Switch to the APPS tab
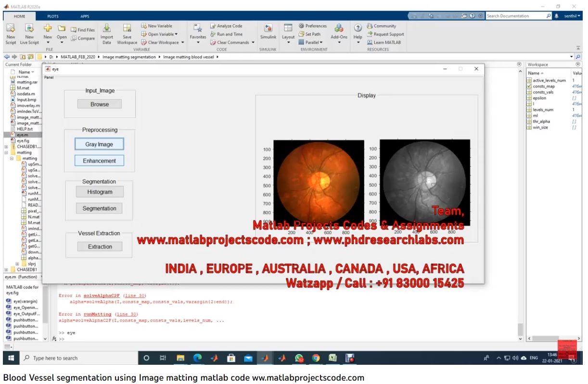The height and width of the screenshot is (384, 588). click(x=85, y=16)
